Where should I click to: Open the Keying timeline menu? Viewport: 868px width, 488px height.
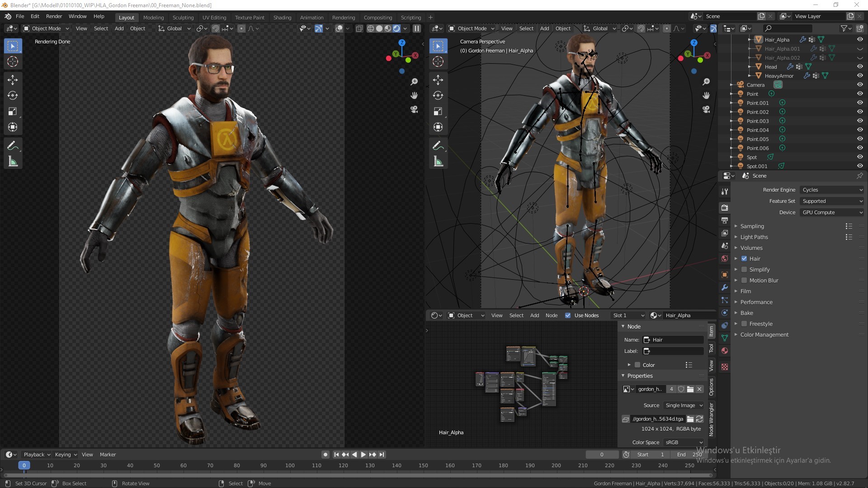tap(66, 455)
